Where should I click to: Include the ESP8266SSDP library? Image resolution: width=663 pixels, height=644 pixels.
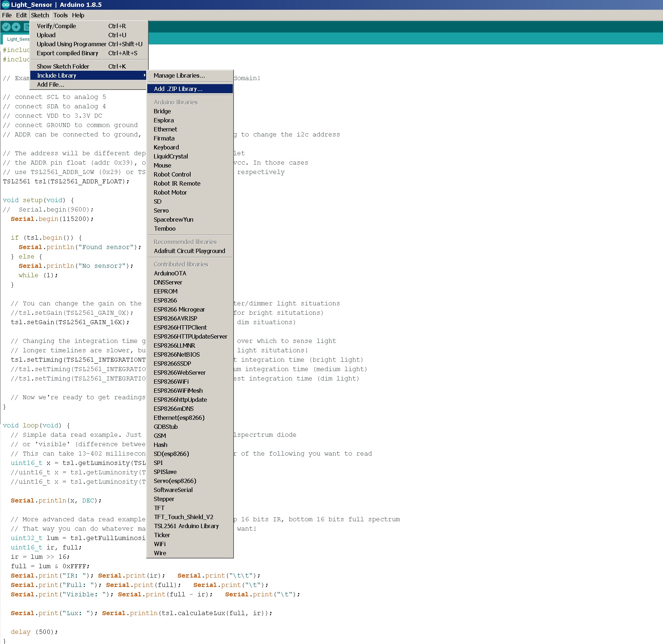(190, 364)
